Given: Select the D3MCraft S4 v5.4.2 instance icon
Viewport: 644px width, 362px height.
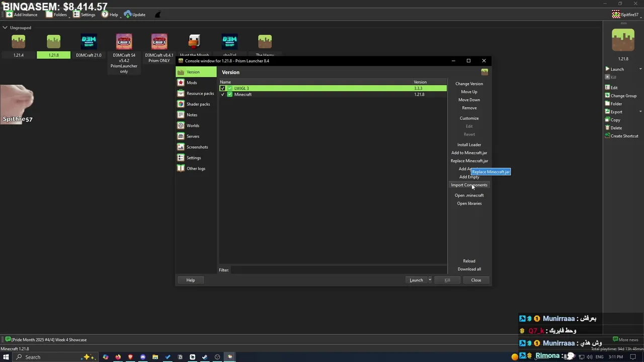Looking at the screenshot, I should (x=124, y=42).
